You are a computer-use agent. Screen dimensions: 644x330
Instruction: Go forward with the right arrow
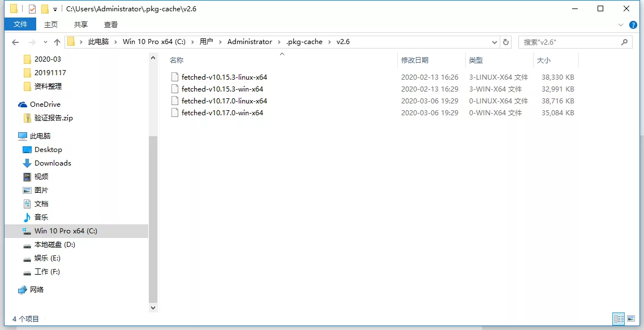32,42
